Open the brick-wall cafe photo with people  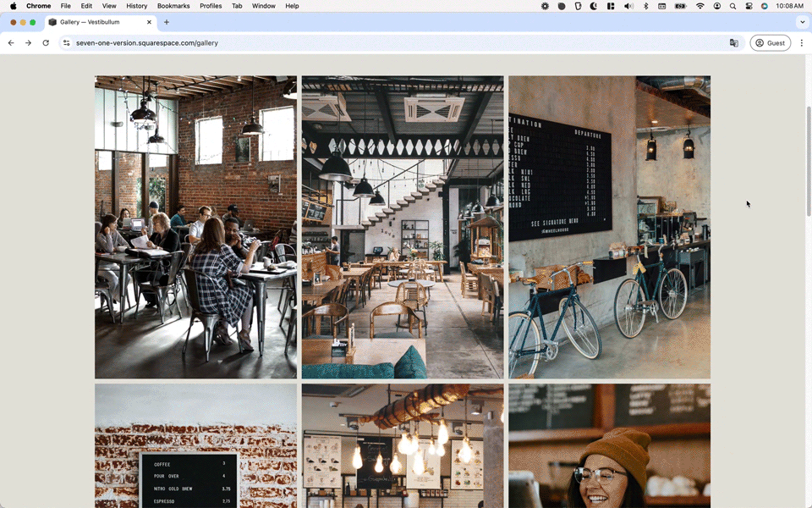click(x=195, y=227)
